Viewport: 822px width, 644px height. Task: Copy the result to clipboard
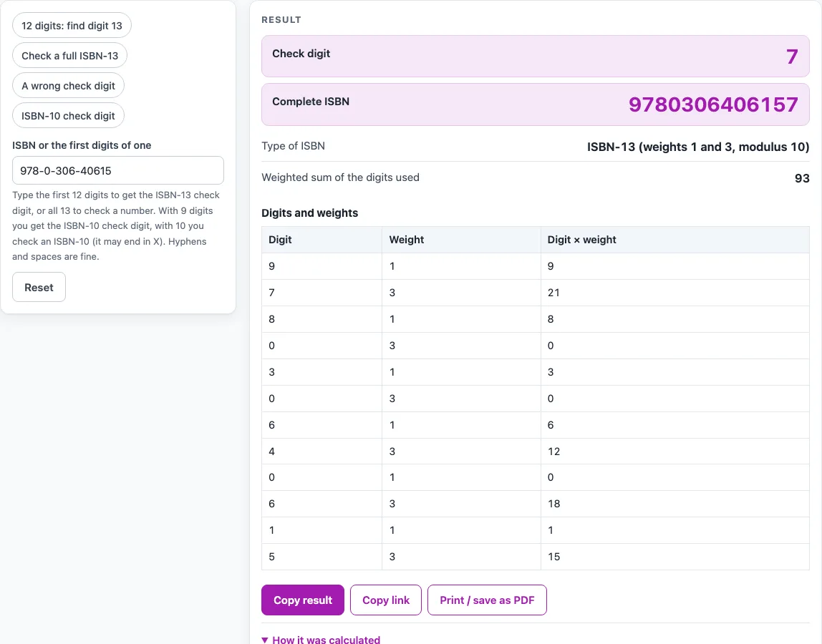(x=303, y=600)
